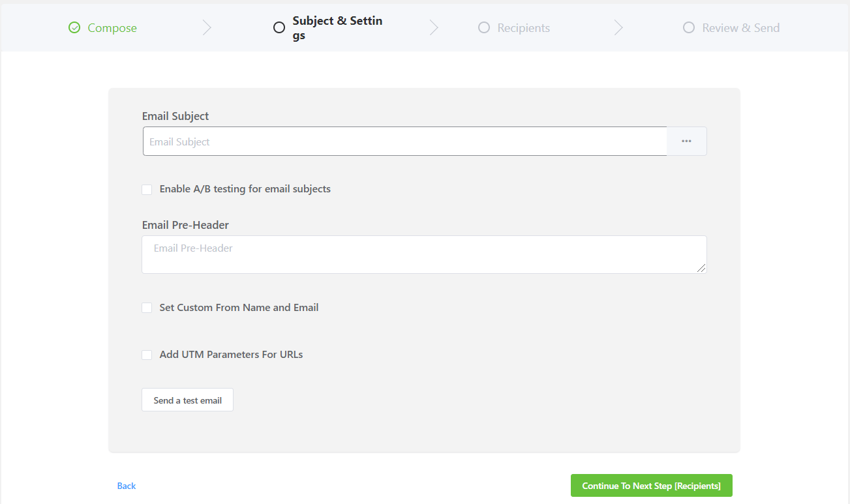
Task: Jump to the Review & Send step label
Action: tap(740, 28)
